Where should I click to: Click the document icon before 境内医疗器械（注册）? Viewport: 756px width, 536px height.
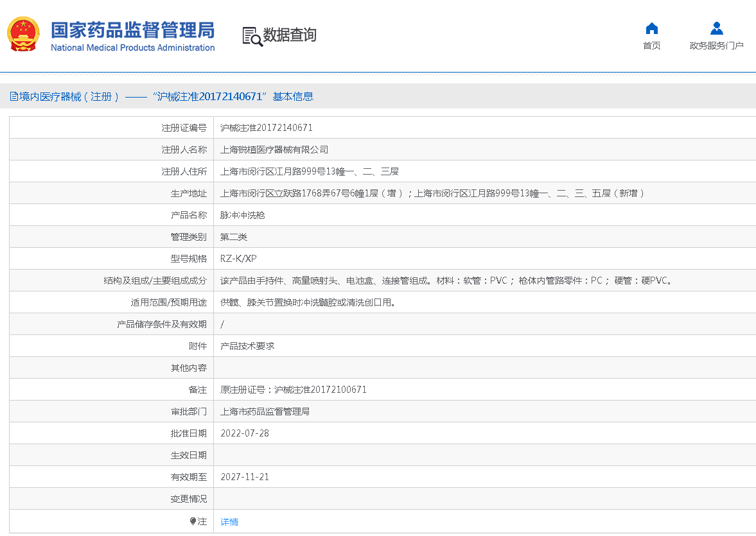click(x=13, y=96)
